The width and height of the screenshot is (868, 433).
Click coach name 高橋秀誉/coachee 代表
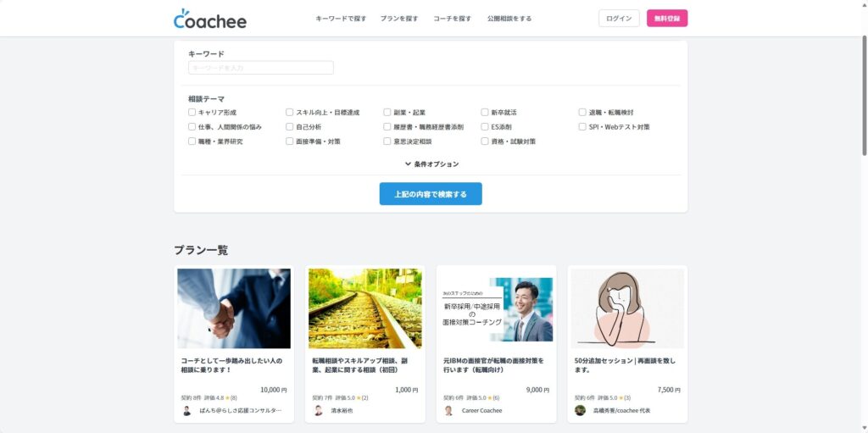(x=621, y=411)
